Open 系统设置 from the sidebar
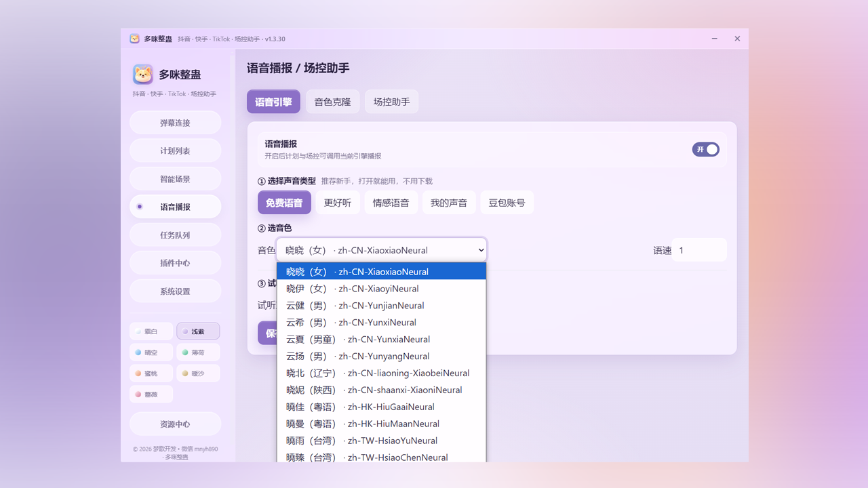 pyautogui.click(x=176, y=291)
